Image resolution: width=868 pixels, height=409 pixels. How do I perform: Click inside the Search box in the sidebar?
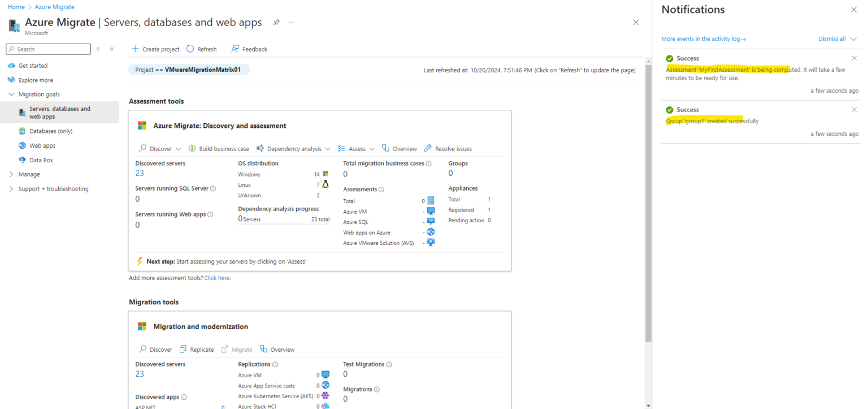point(48,49)
